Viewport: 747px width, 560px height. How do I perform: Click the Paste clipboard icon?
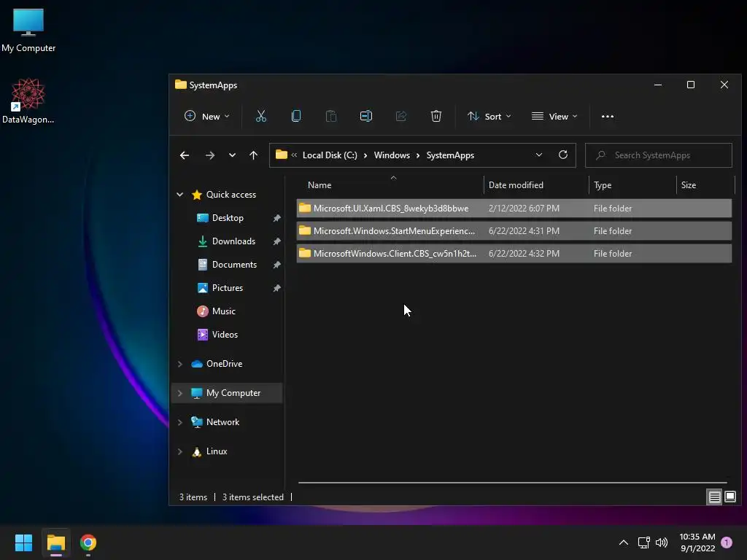pyautogui.click(x=330, y=116)
